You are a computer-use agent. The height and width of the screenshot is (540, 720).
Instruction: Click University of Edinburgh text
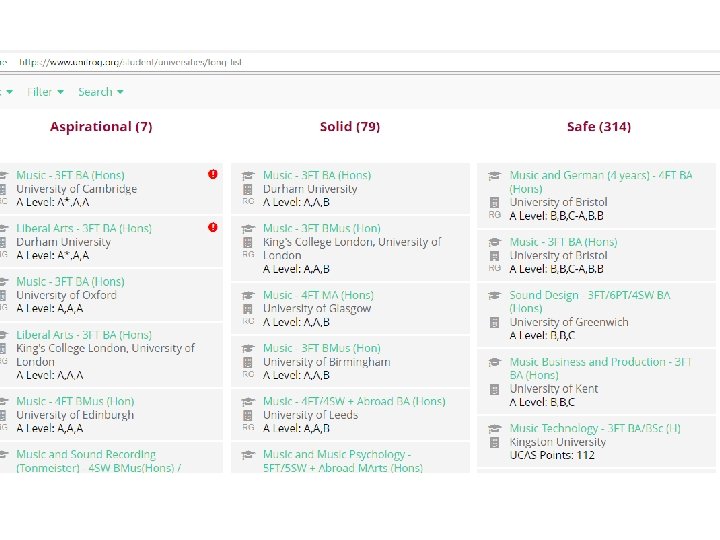(x=75, y=415)
